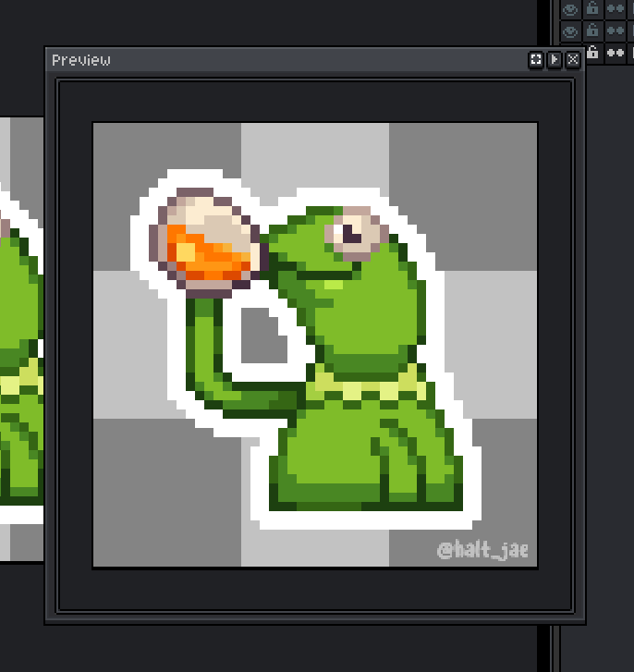The image size is (634, 672).
Task: Toggle the eye icon in the second layer row
Action: [570, 31]
